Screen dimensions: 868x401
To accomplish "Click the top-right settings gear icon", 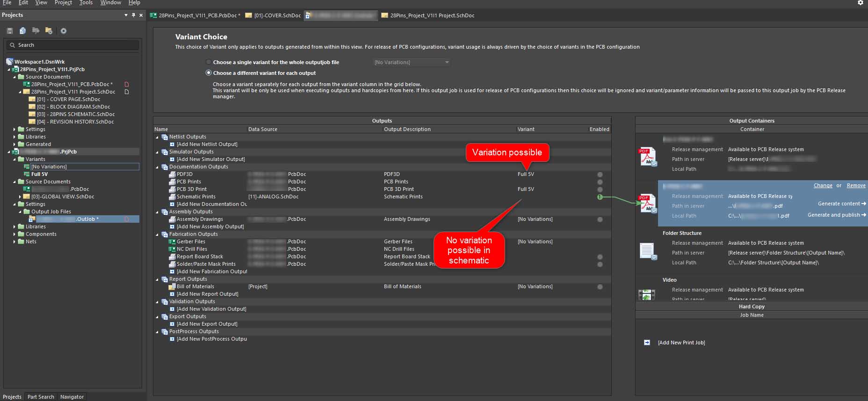I will tap(860, 3).
